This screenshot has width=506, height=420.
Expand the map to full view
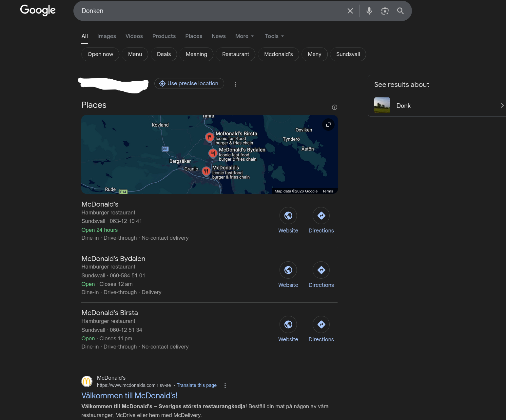click(328, 125)
